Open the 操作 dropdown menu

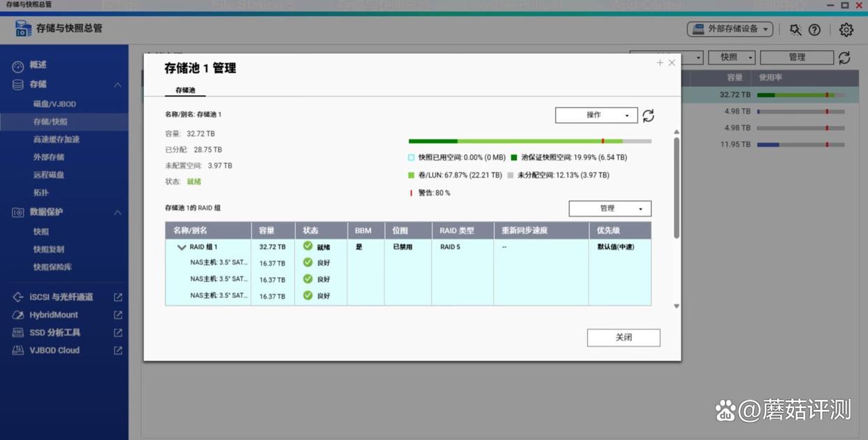[x=595, y=115]
